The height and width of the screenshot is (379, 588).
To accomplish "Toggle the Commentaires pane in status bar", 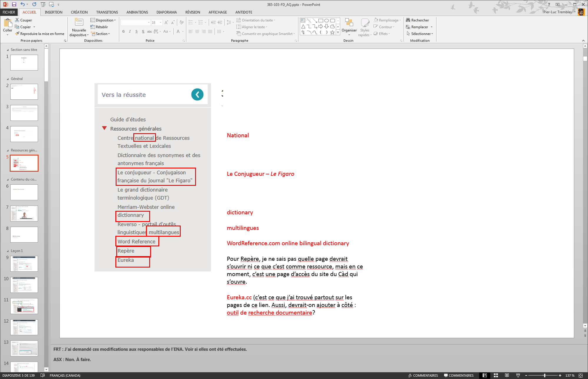I will click(x=459, y=375).
